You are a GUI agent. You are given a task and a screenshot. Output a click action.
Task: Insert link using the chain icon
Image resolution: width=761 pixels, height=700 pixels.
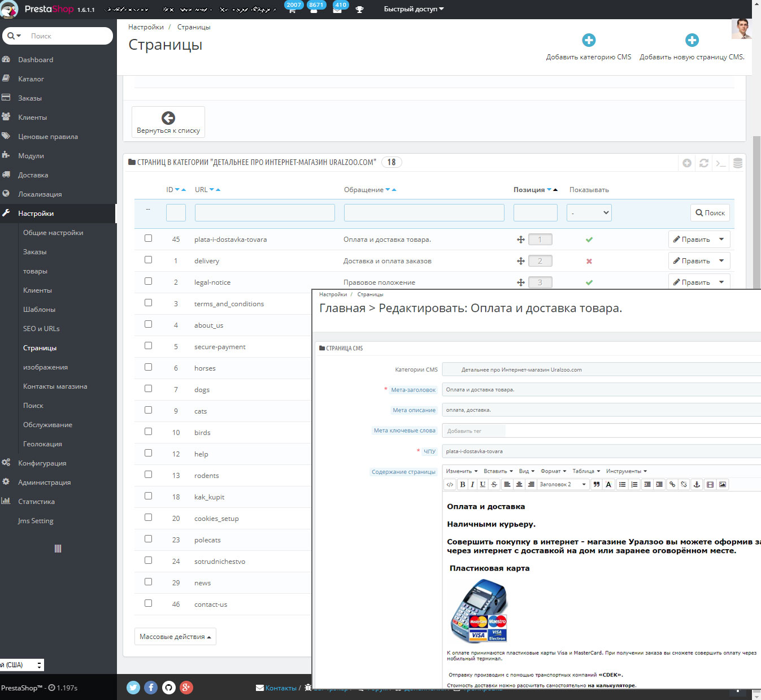pos(672,484)
